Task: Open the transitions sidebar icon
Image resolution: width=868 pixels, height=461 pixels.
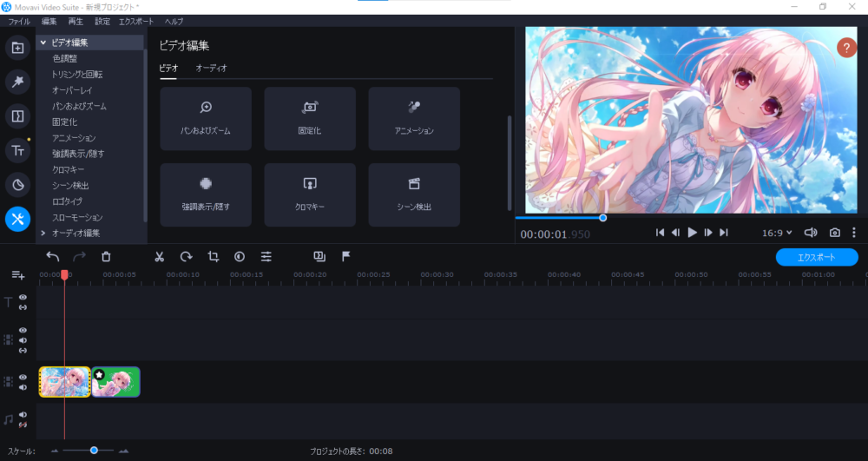Action: 17,116
